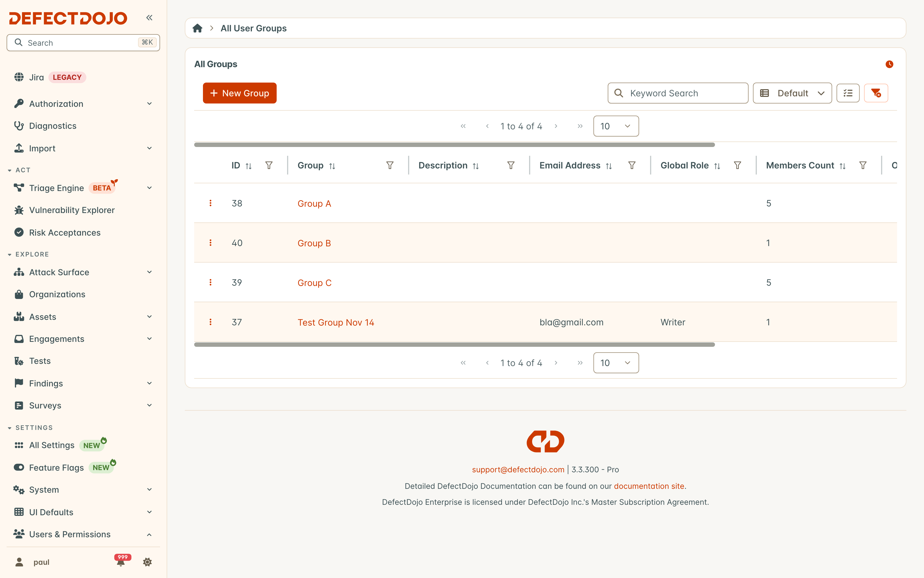Open bottom page size dropdown showing 10

pos(616,363)
